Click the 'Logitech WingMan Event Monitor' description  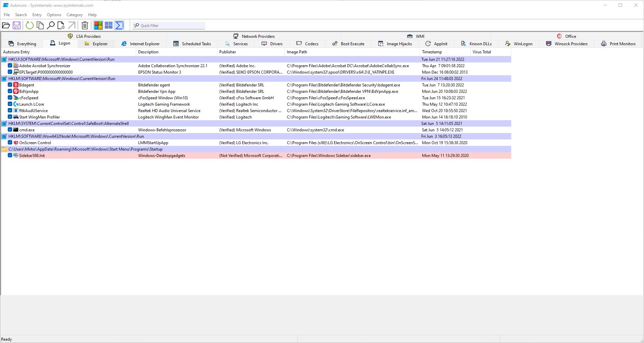(168, 117)
